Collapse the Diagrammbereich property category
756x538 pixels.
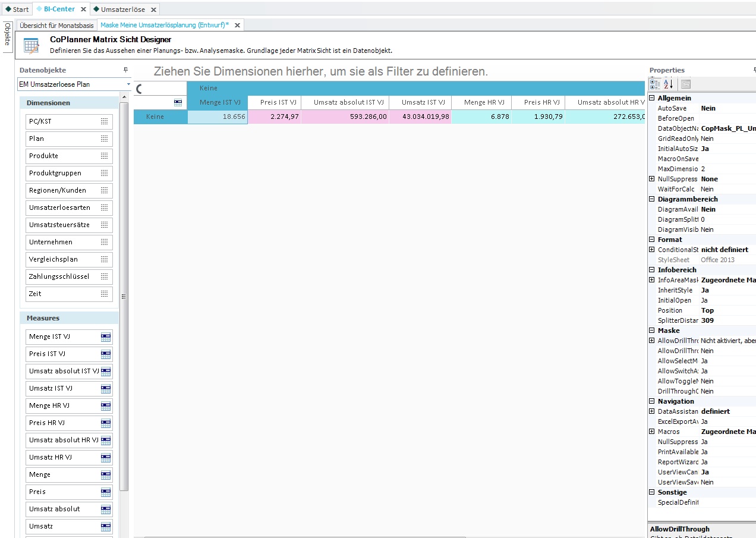[x=652, y=199]
